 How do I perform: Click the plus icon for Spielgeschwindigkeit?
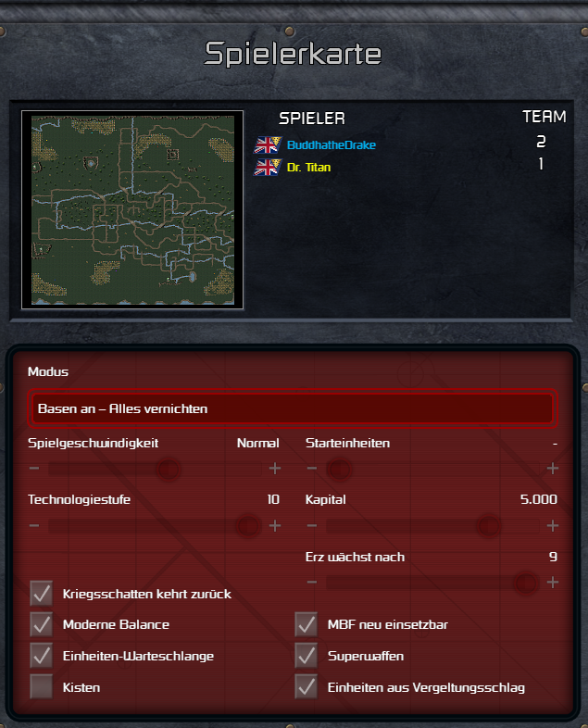(x=275, y=468)
